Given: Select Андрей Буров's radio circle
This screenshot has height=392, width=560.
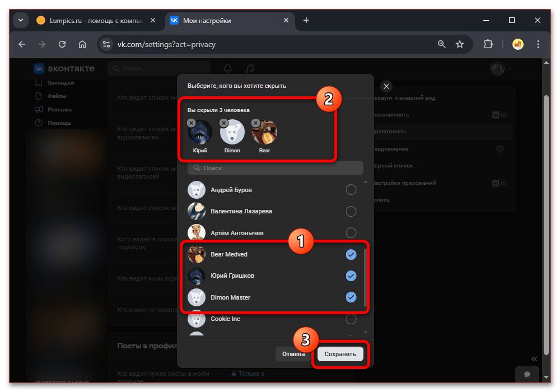Looking at the screenshot, I should (x=351, y=190).
